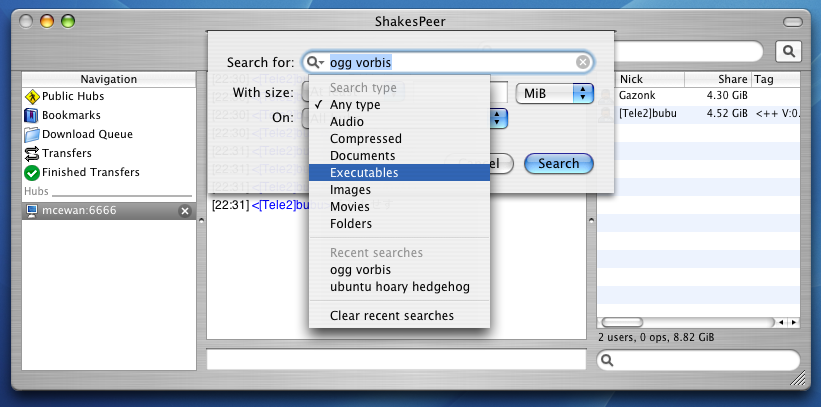Choose Executables search type
Screen dimensions: 821x407
[x=399, y=173]
